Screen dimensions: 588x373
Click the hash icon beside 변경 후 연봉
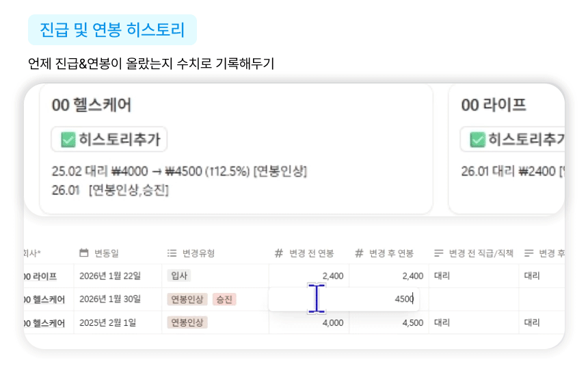359,253
